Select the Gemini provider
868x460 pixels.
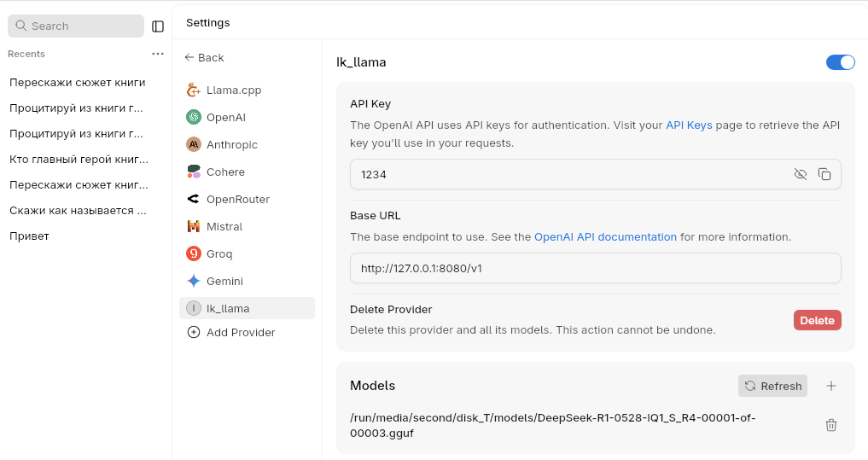[x=224, y=281]
